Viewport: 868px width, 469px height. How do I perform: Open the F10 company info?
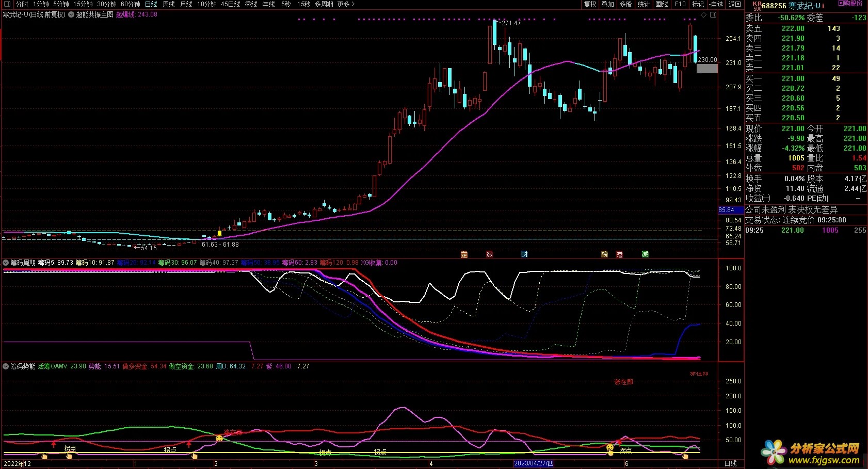680,4
